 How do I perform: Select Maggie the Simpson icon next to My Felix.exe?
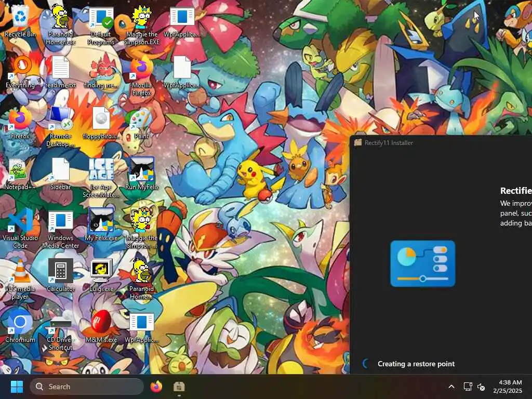coord(142,229)
